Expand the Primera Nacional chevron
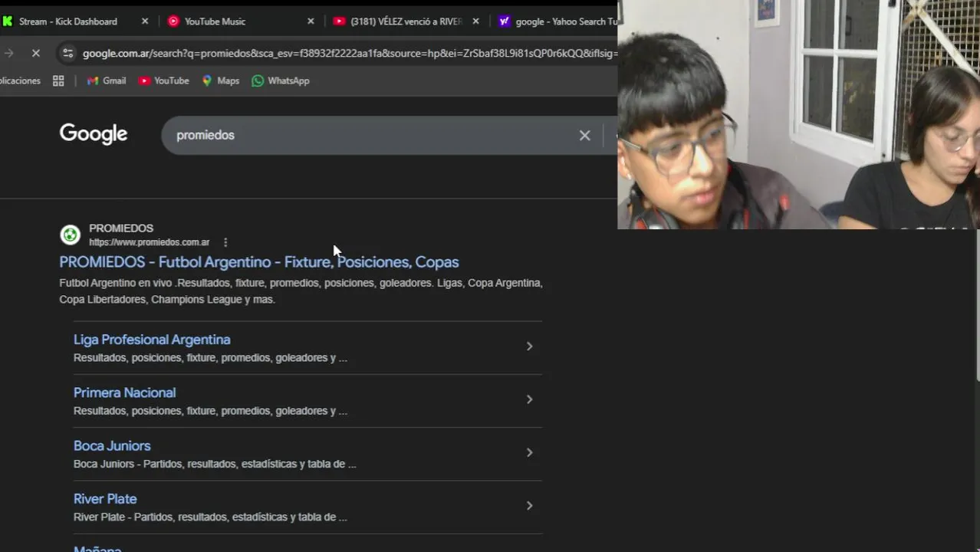 pyautogui.click(x=529, y=399)
